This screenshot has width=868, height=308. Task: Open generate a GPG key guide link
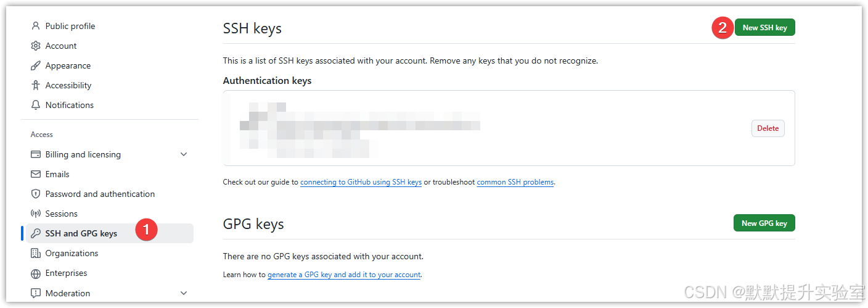click(344, 275)
